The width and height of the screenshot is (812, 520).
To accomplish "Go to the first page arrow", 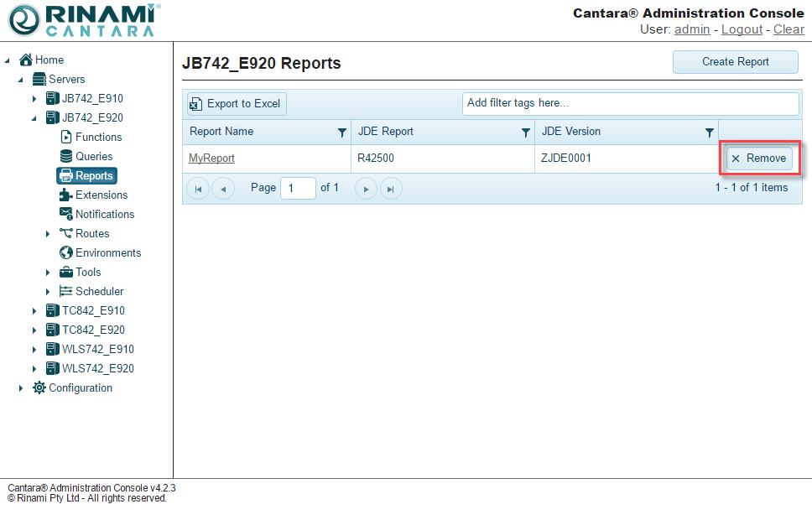I will tap(198, 189).
